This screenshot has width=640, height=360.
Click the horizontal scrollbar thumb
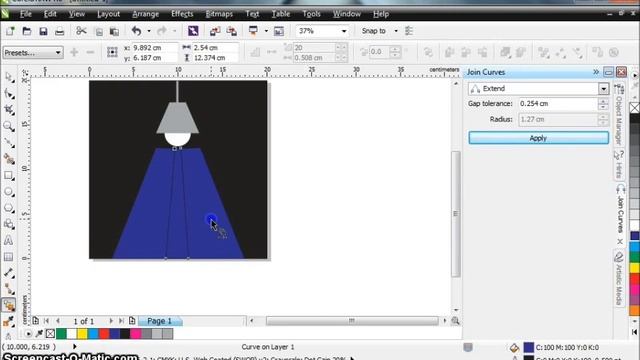pyautogui.click(x=352, y=321)
